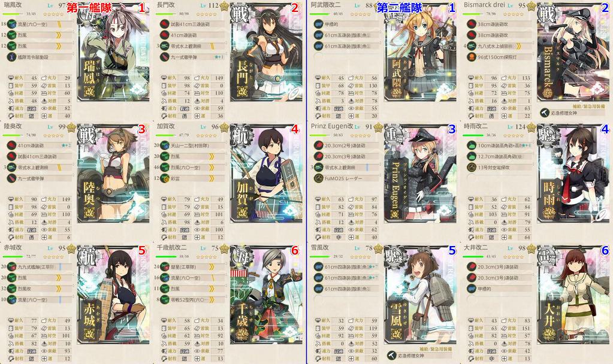This screenshot has width=613, height=364.
Task: Click the 艦隊司令部施設 equipment icon on 瑞鳳改
Action: [x=11, y=57]
